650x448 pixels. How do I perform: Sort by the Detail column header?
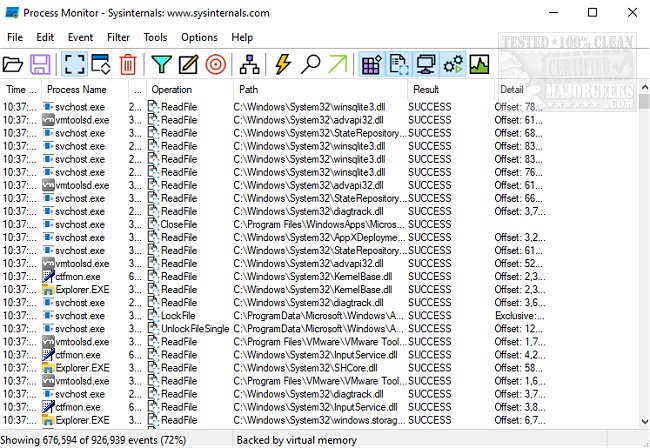tap(512, 90)
